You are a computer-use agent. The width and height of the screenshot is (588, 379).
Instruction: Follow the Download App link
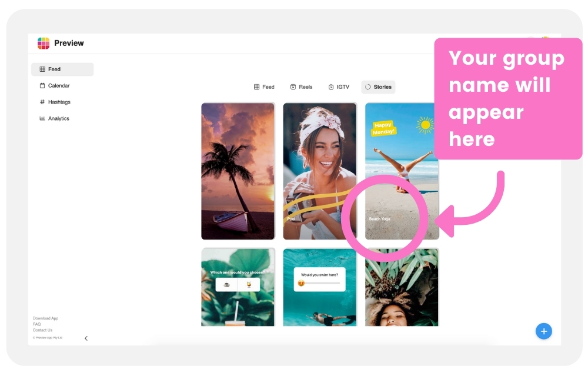click(45, 318)
